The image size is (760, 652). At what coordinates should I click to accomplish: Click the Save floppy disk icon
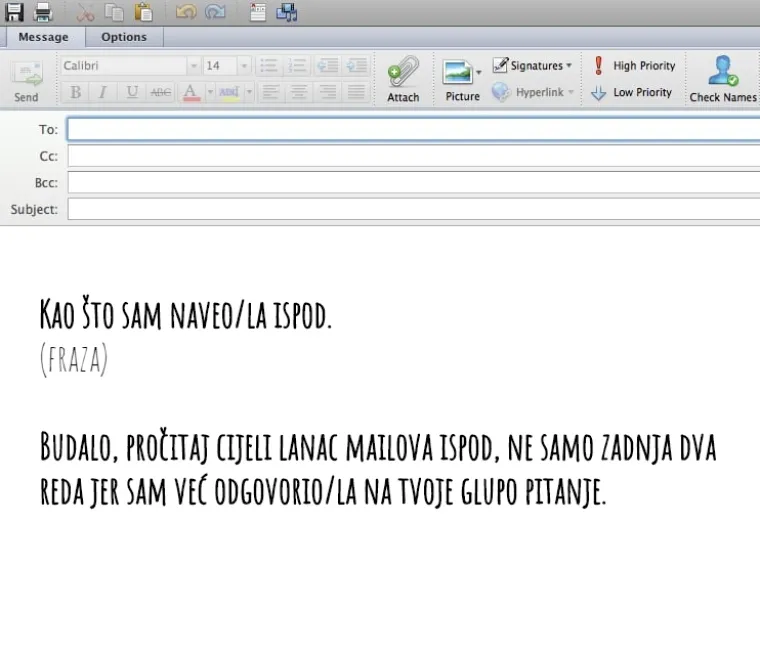14,12
